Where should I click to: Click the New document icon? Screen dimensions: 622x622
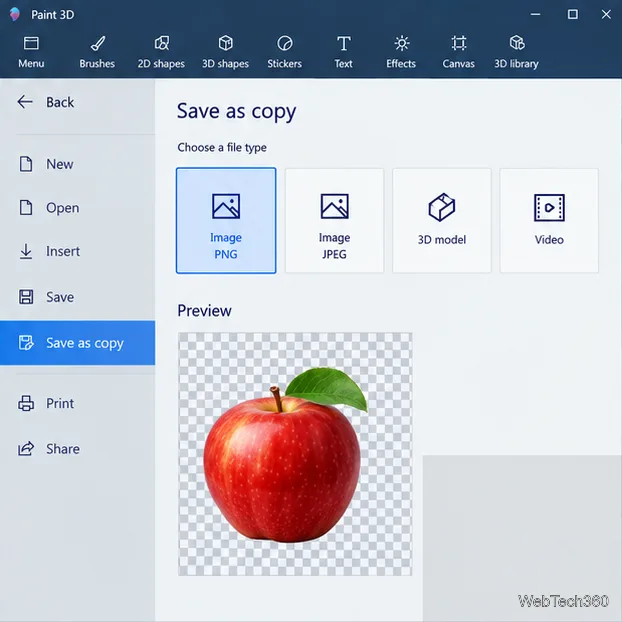pyautogui.click(x=26, y=164)
